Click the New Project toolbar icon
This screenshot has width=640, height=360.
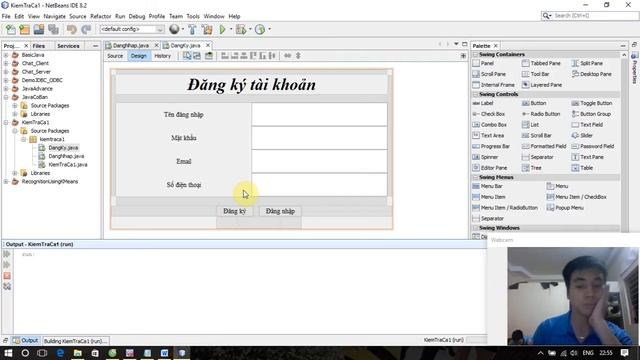[24, 29]
